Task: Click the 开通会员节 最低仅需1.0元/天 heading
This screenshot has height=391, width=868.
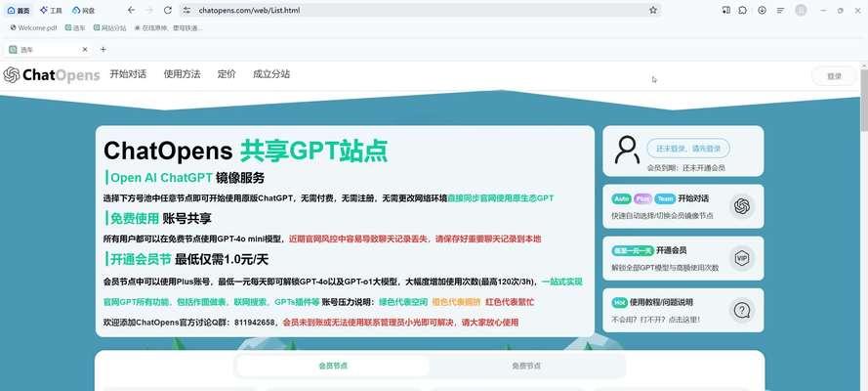Action: (189, 259)
